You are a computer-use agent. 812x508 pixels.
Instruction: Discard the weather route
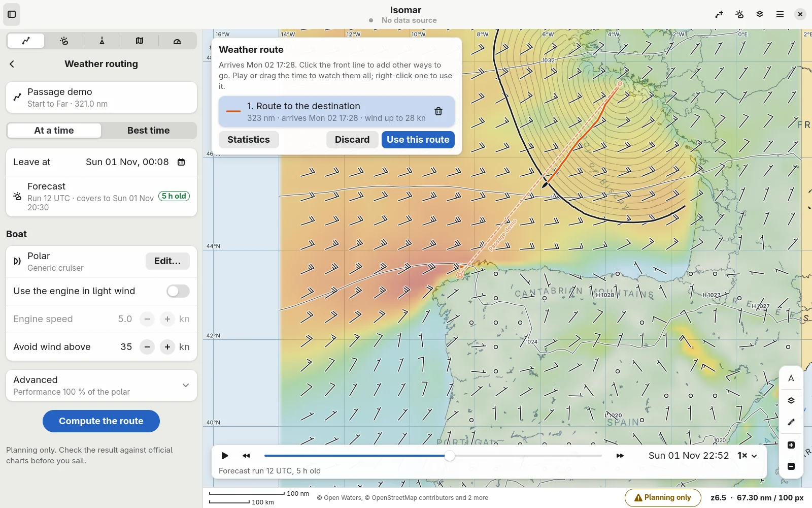tap(352, 140)
